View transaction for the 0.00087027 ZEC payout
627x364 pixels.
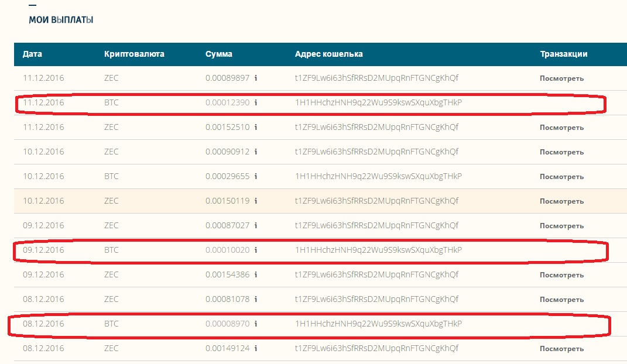(x=561, y=226)
